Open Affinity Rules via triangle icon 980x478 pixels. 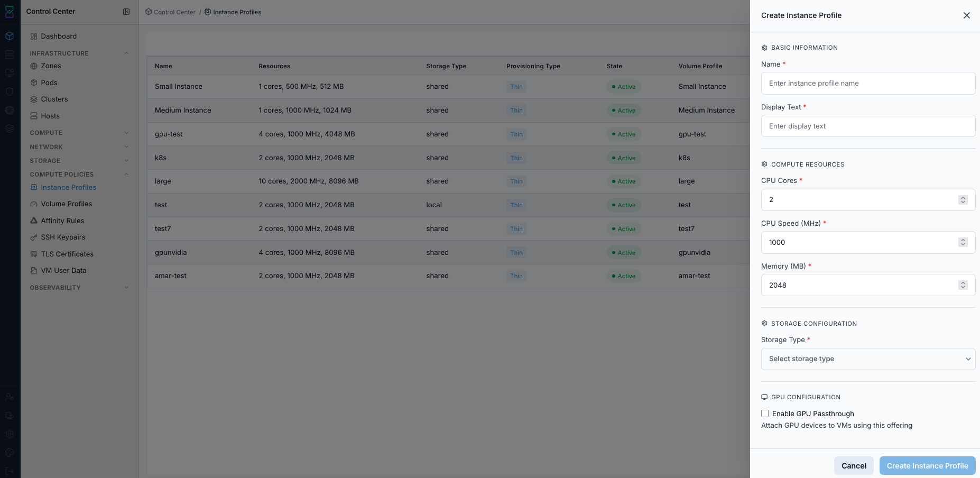[34, 220]
